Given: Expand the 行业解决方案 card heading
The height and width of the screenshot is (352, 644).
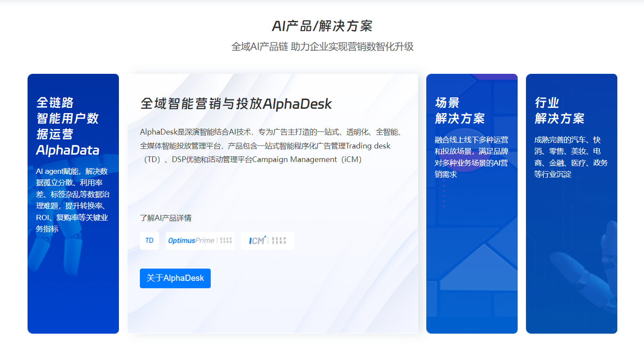Looking at the screenshot, I should pyautogui.click(x=559, y=110).
